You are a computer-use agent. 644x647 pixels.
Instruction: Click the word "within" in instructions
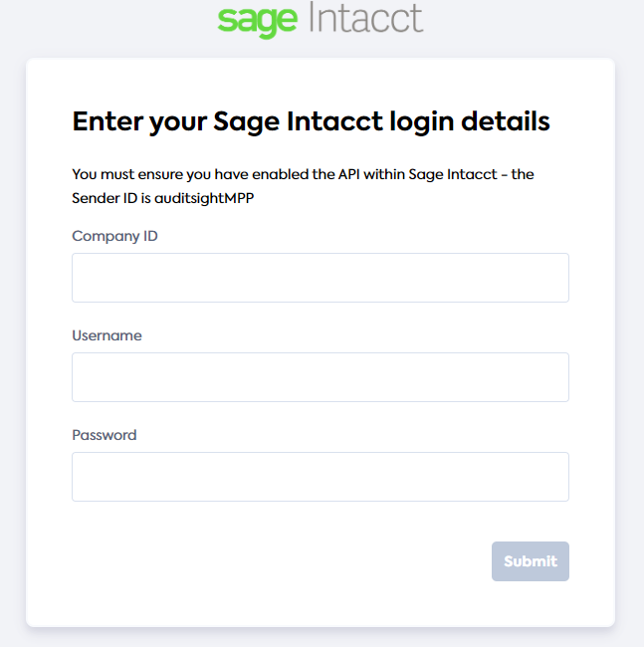coord(384,174)
